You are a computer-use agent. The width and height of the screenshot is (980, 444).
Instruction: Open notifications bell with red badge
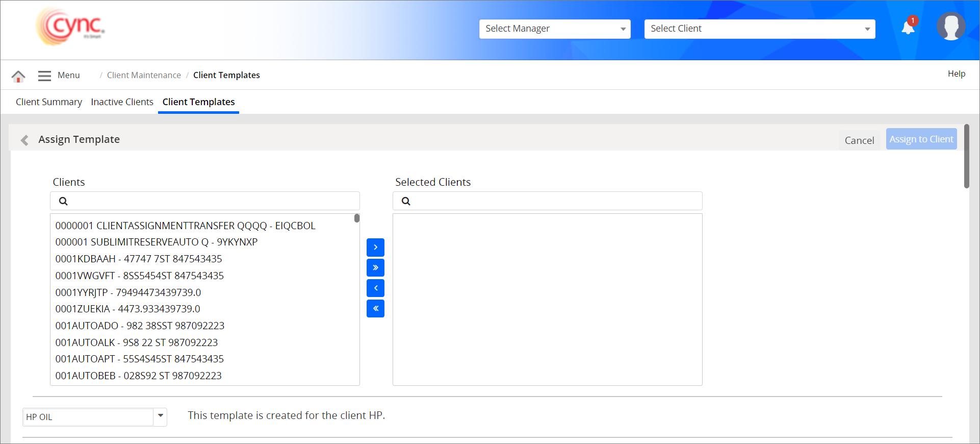coord(908,28)
